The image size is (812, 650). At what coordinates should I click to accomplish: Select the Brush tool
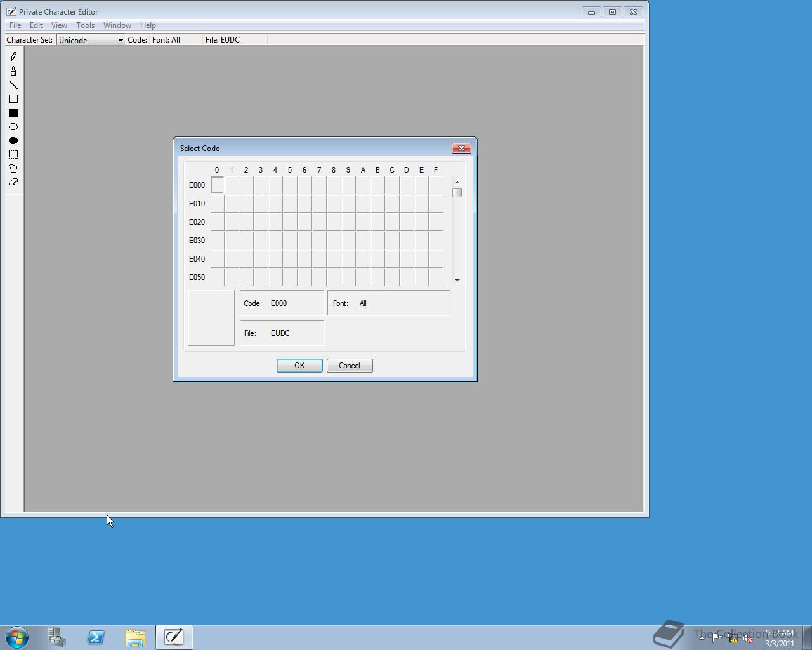13,71
